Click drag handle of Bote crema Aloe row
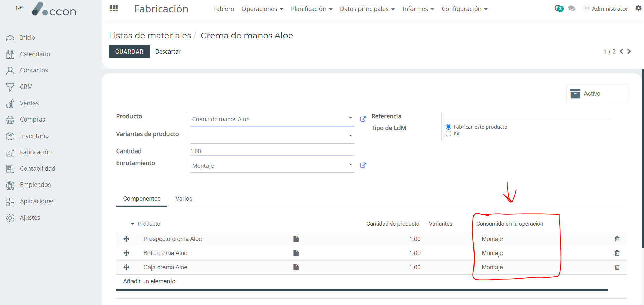The width and height of the screenshot is (644, 305). 126,253
